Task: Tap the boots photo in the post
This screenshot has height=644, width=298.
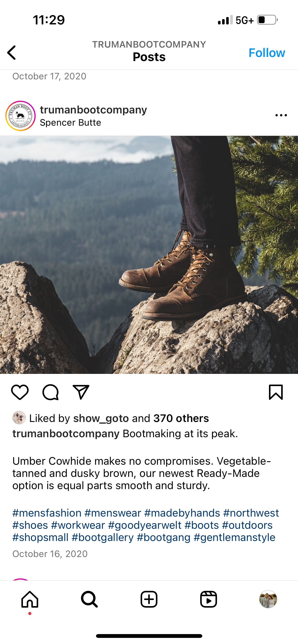Action: [149, 255]
